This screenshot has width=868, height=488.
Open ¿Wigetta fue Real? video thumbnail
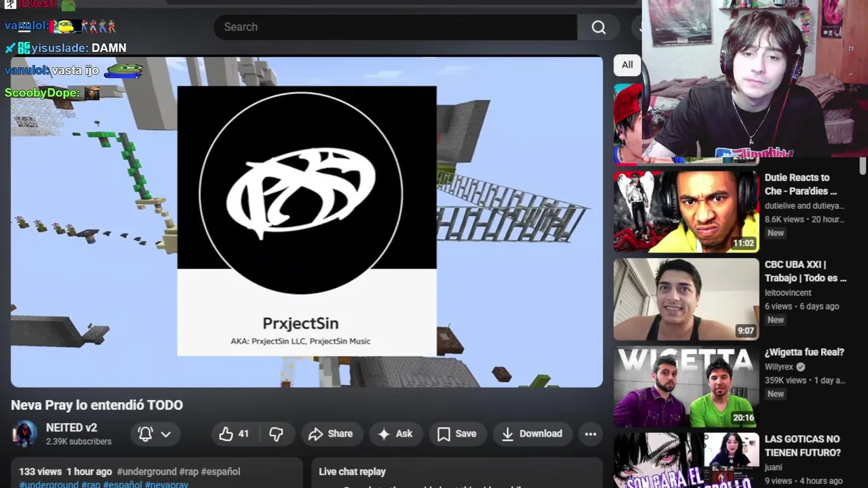coord(686,386)
